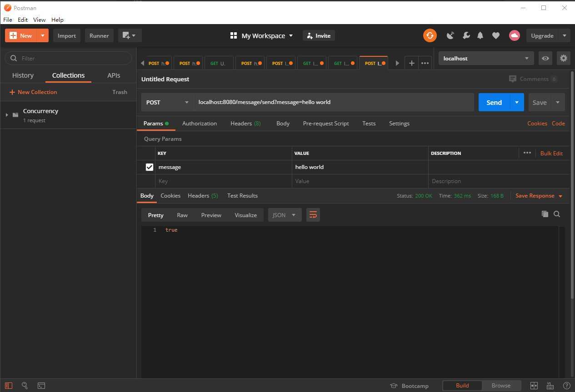This screenshot has height=392, width=575.
Task: Open the request Tests tab
Action: [x=369, y=124]
